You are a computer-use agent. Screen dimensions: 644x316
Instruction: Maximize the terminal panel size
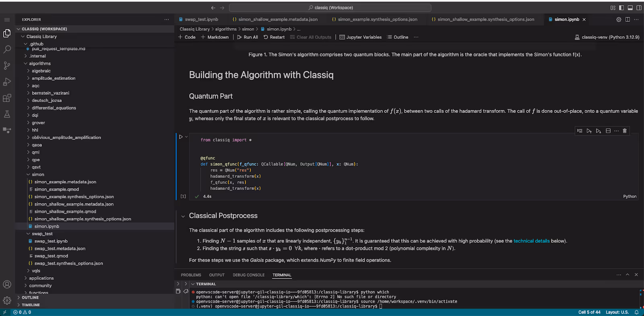627,275
